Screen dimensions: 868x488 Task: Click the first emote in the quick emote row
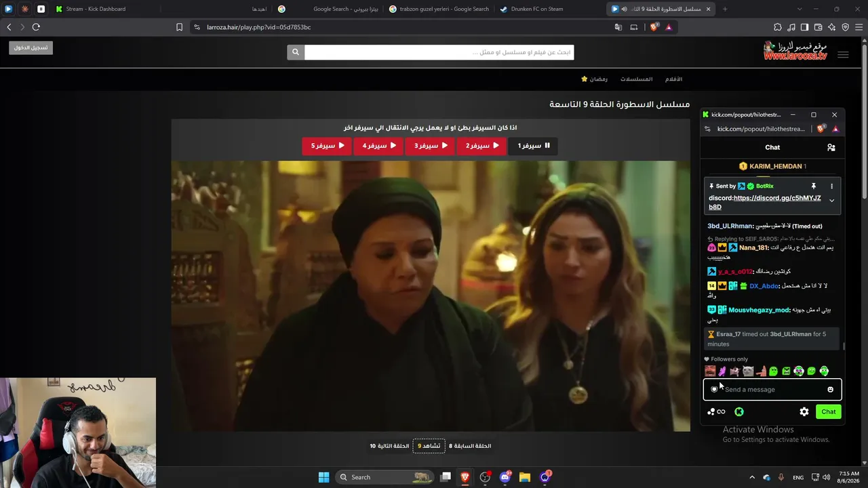710,371
